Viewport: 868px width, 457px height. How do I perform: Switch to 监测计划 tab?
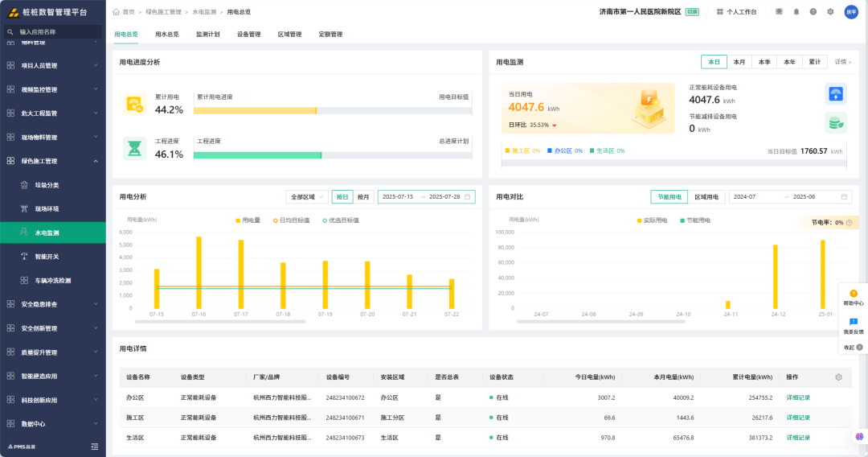[x=207, y=35]
